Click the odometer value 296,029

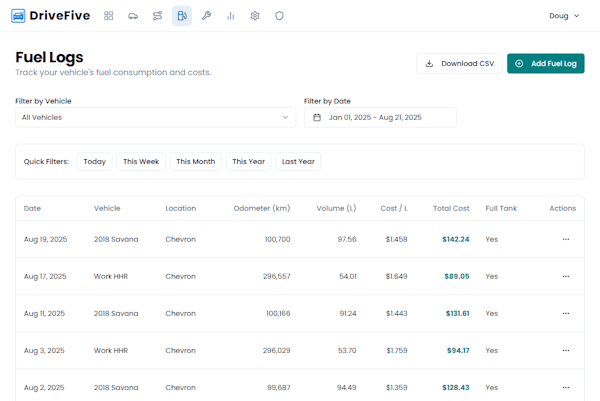click(277, 350)
